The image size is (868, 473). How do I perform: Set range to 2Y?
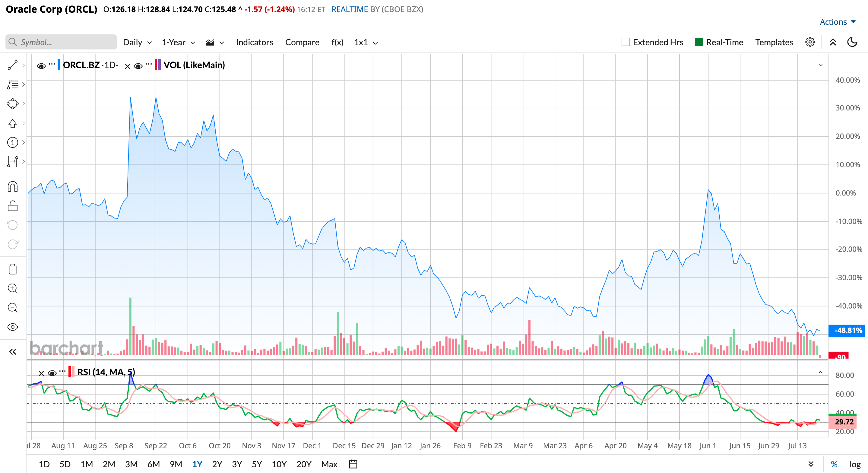[x=217, y=464]
